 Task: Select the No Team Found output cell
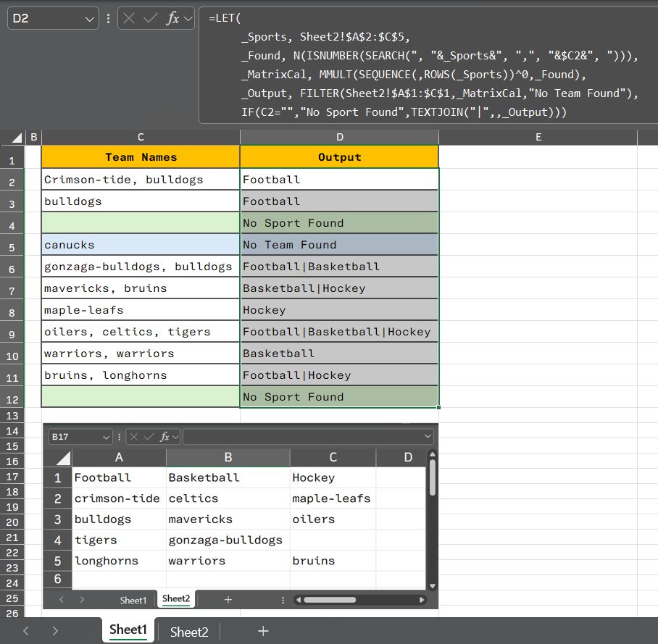pyautogui.click(x=339, y=245)
